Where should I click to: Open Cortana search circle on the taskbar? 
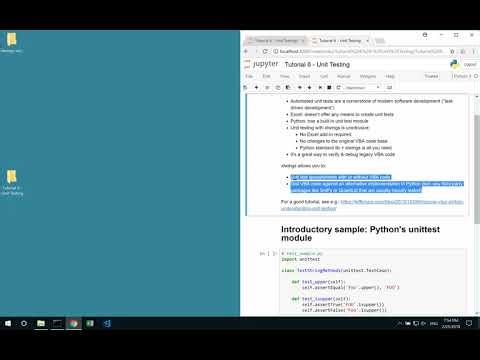pos(24,323)
